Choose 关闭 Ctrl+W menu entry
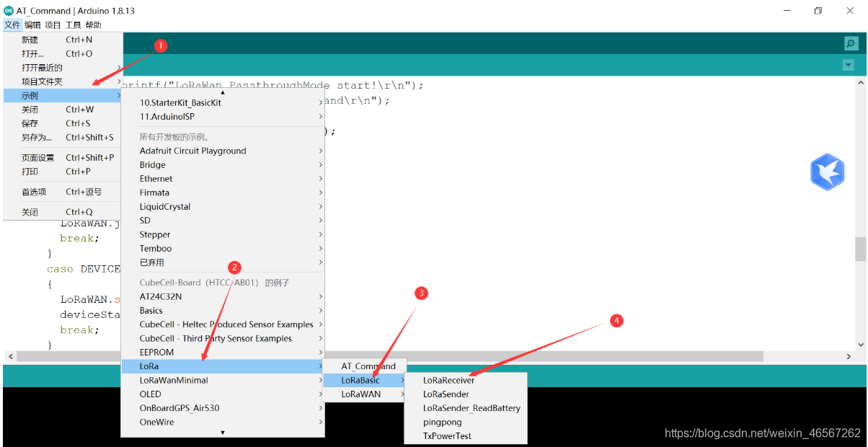 click(x=63, y=110)
